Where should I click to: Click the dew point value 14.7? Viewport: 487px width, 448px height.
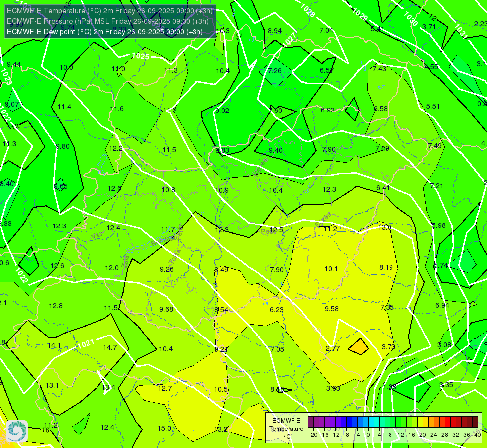click(110, 347)
